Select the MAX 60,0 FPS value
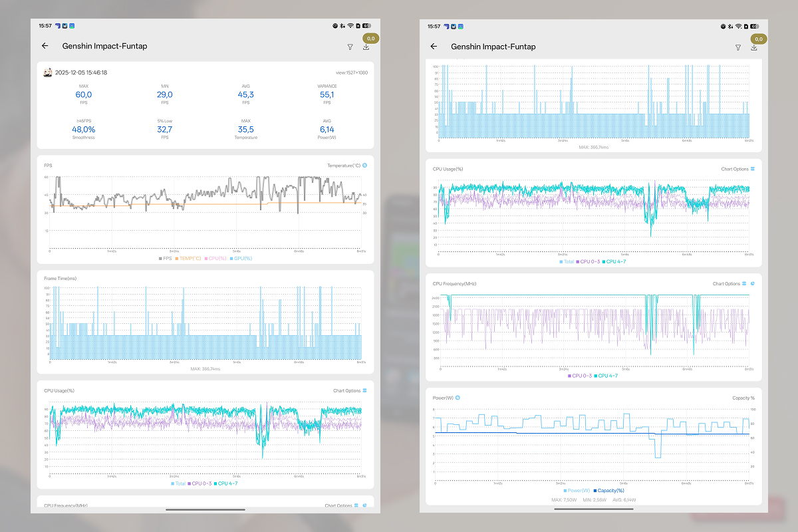 (84, 95)
